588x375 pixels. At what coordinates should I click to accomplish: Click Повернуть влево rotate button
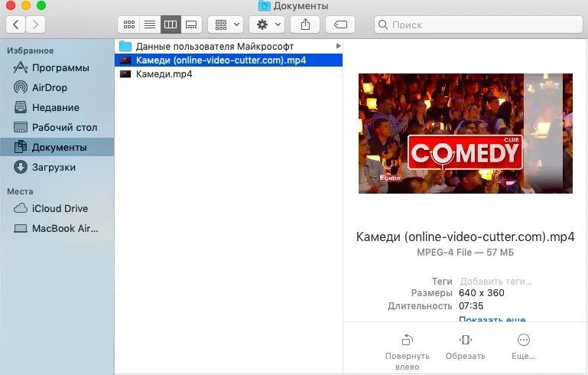coord(408,351)
